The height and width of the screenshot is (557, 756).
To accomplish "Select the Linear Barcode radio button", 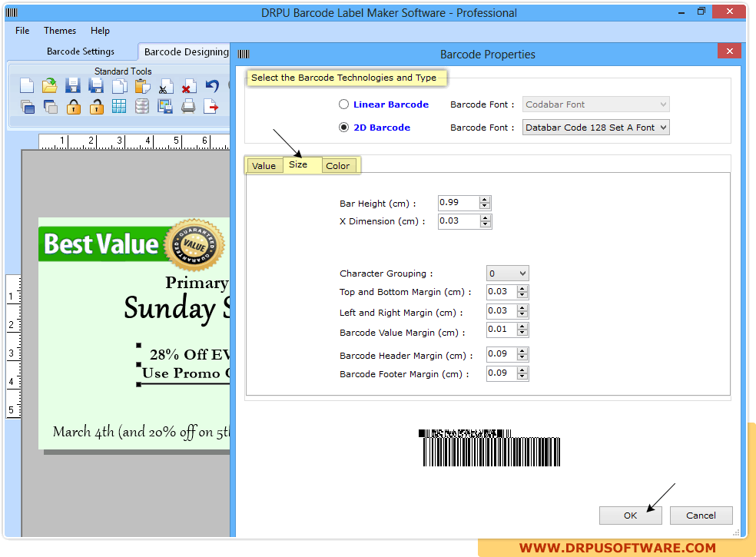I will [343, 104].
